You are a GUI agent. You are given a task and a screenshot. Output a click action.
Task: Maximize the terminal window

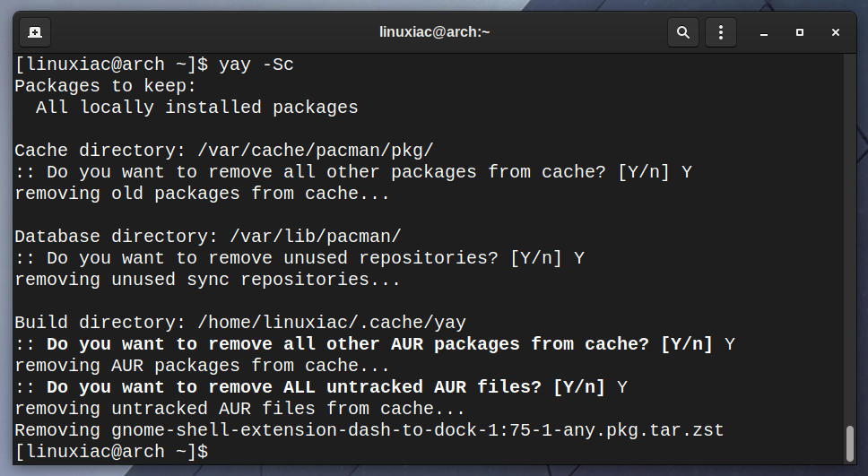click(x=799, y=32)
